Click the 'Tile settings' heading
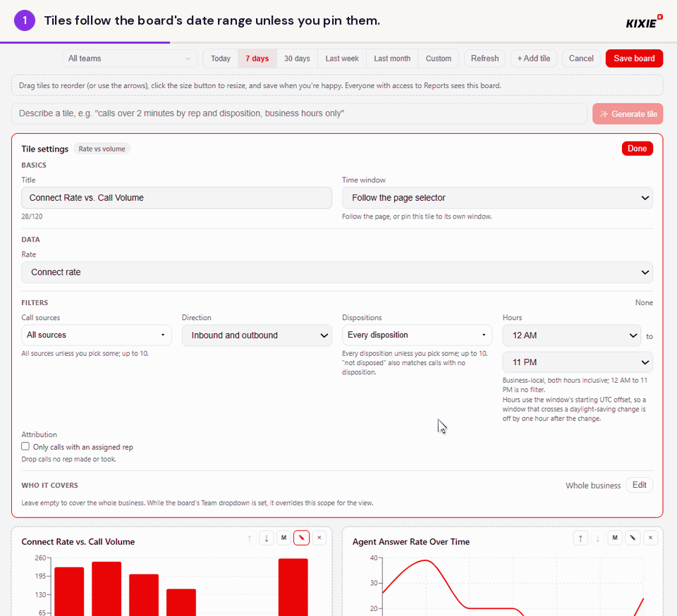 click(x=45, y=149)
